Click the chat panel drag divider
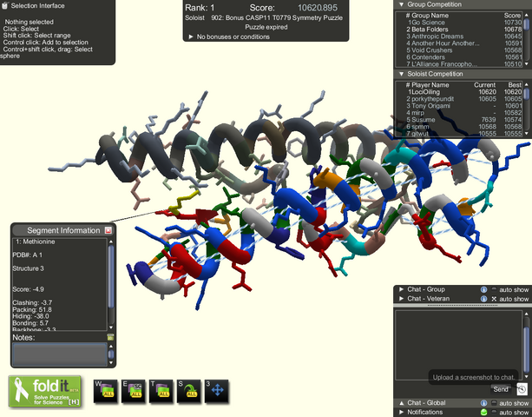Viewport: 532px width, 417px height. pos(463,306)
